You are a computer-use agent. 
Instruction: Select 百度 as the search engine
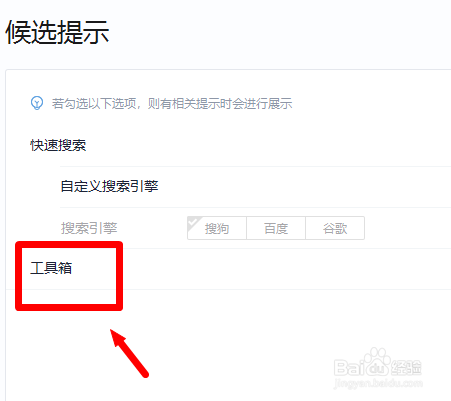[x=276, y=228]
